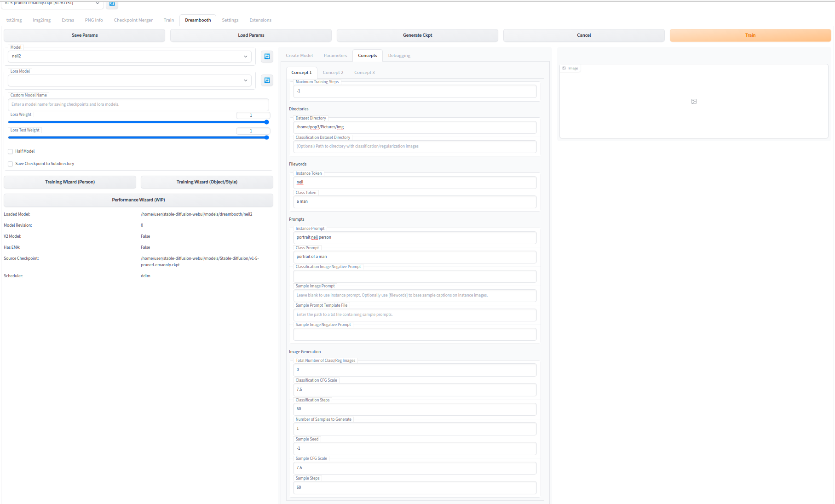This screenshot has height=504, width=835.
Task: Launch Training Wizard (Object/Style)
Action: pyautogui.click(x=207, y=182)
